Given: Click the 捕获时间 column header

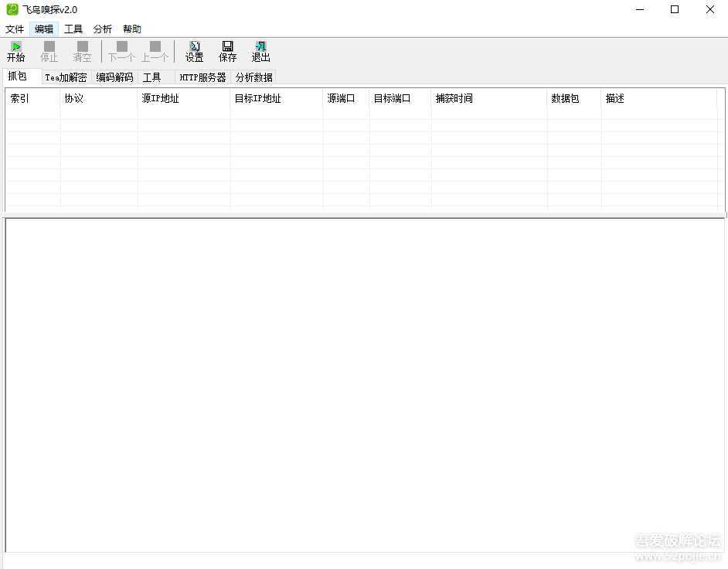Looking at the screenshot, I should tap(488, 99).
